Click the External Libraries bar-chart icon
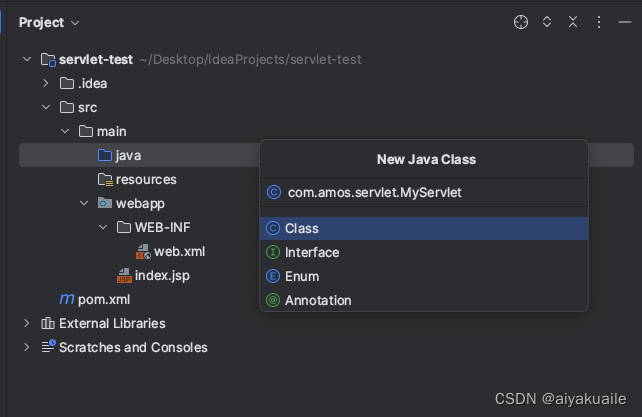The height and width of the screenshot is (417, 642). coord(48,323)
